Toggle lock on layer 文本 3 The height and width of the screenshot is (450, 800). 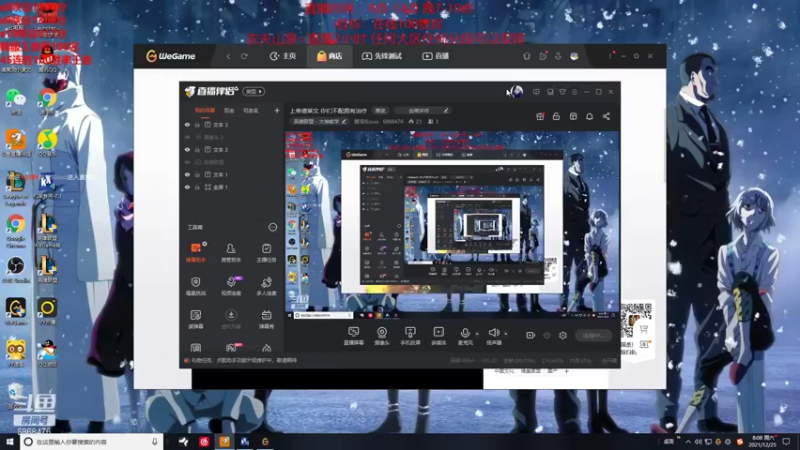pyautogui.click(x=197, y=124)
